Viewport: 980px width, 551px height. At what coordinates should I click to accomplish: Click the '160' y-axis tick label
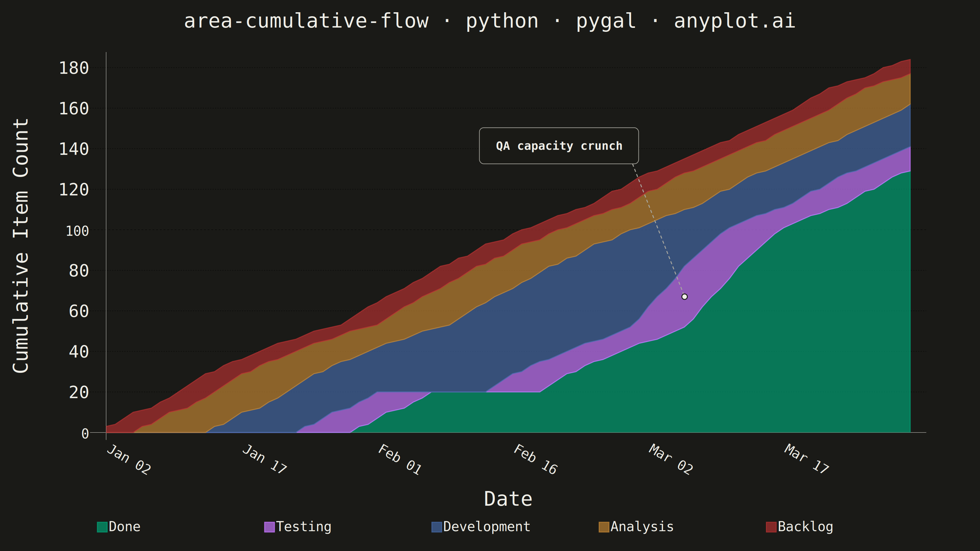coord(74,109)
